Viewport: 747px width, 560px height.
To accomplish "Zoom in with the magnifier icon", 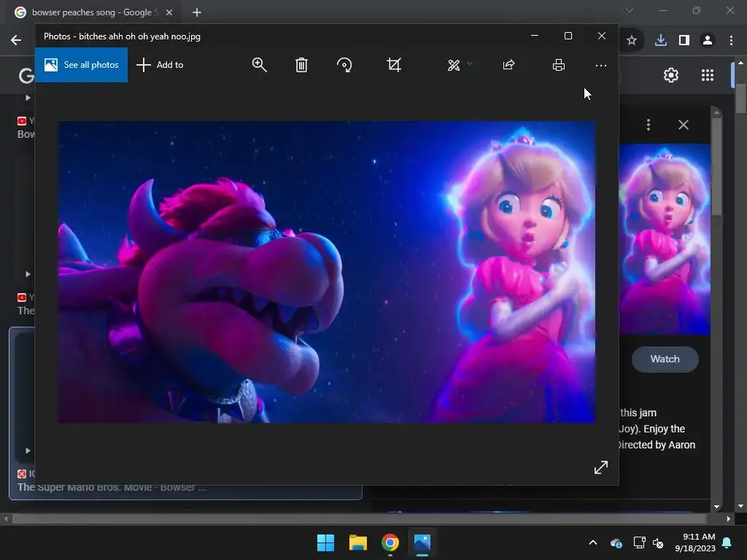I will pos(259,65).
